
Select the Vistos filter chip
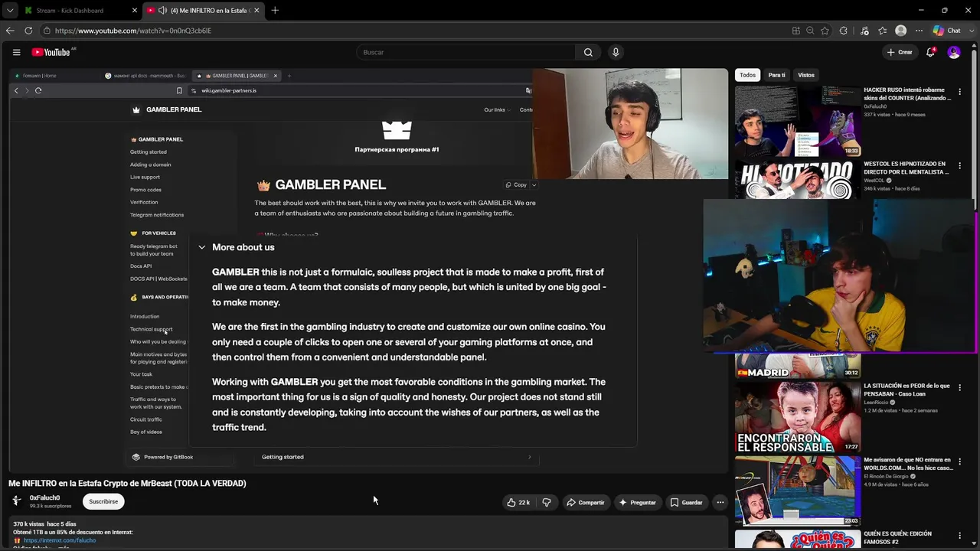[806, 75]
